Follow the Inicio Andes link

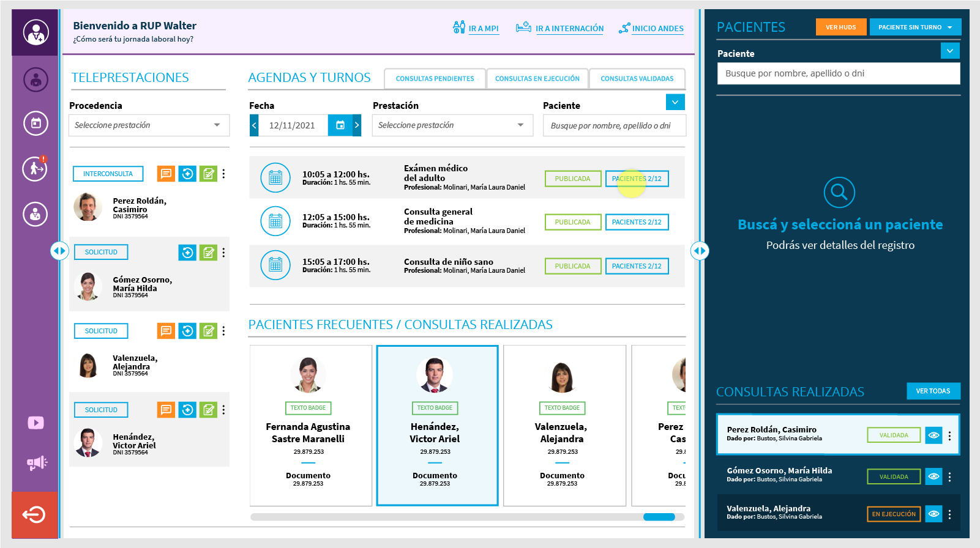(x=651, y=28)
